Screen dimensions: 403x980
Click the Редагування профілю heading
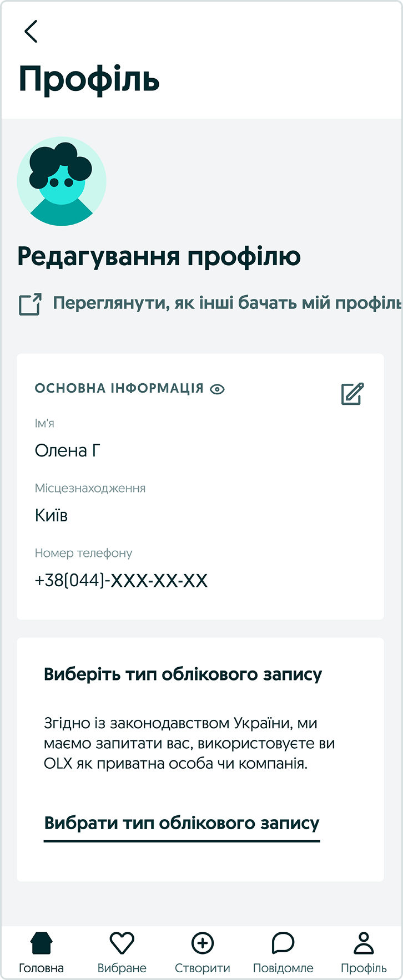pyautogui.click(x=159, y=257)
